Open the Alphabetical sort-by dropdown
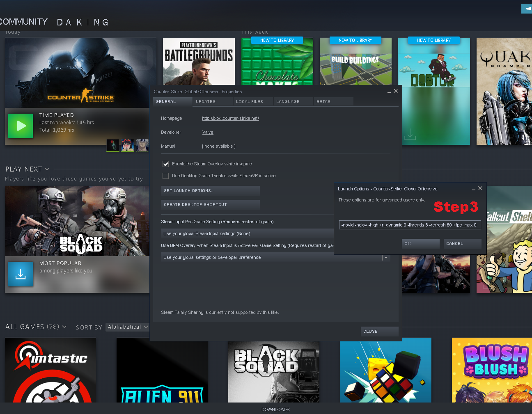Image resolution: width=532 pixels, height=414 pixels. coord(127,327)
